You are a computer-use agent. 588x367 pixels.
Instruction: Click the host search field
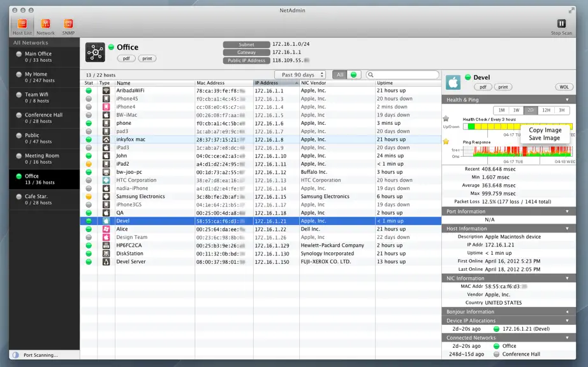(x=402, y=75)
